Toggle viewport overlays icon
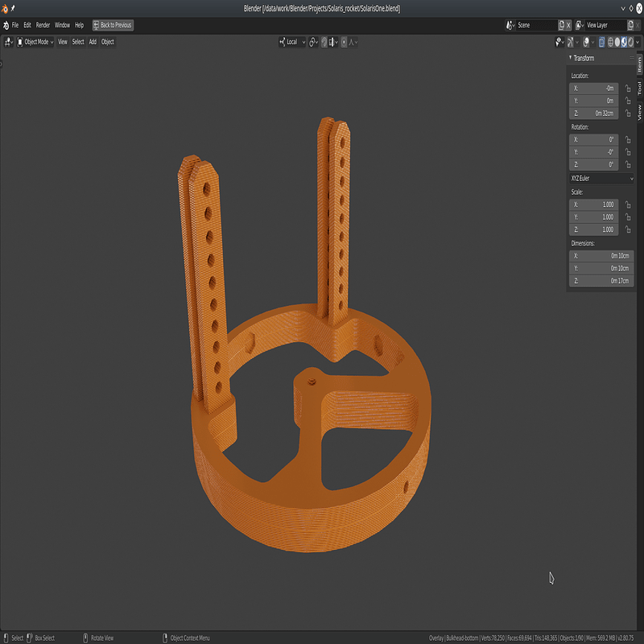Screen dimensions: 644x644 tap(587, 42)
